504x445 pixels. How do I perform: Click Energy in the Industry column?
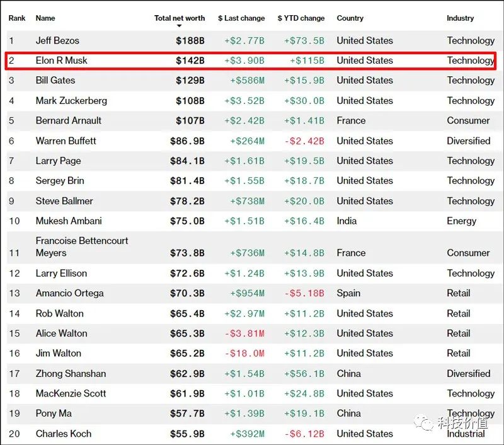[462, 221]
